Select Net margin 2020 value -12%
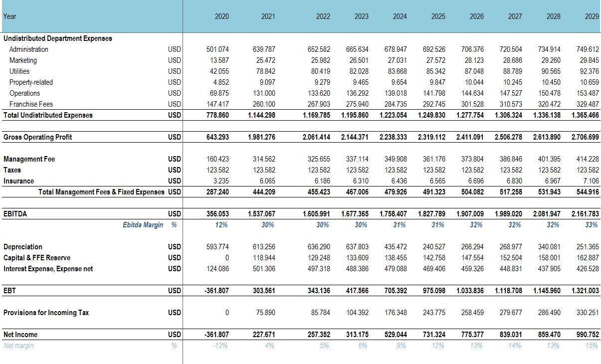This screenshot has height=364, width=601. [220, 346]
